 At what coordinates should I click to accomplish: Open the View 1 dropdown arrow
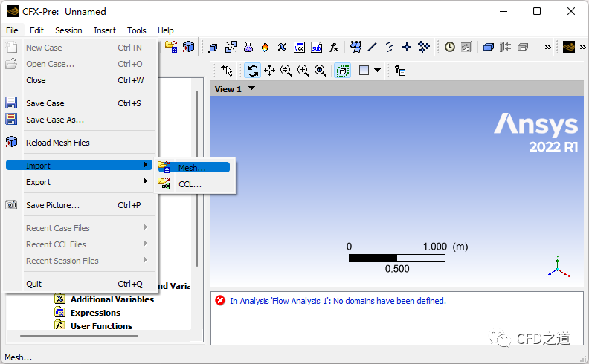click(251, 88)
